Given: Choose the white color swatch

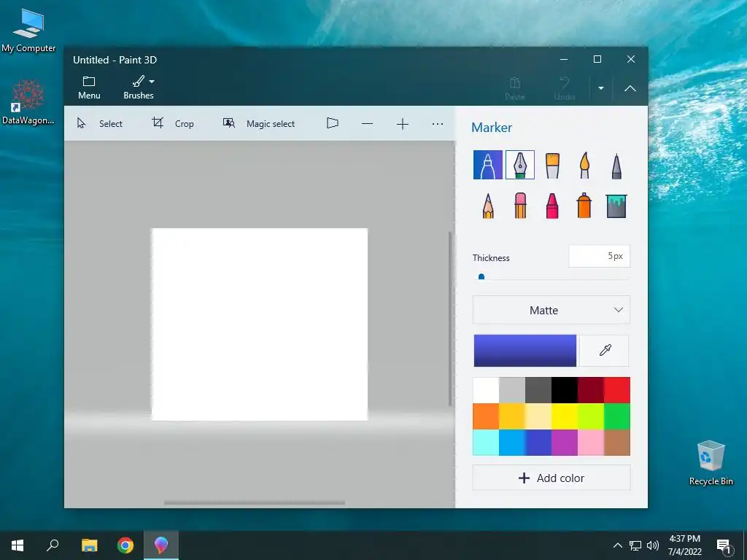Looking at the screenshot, I should click(x=485, y=390).
